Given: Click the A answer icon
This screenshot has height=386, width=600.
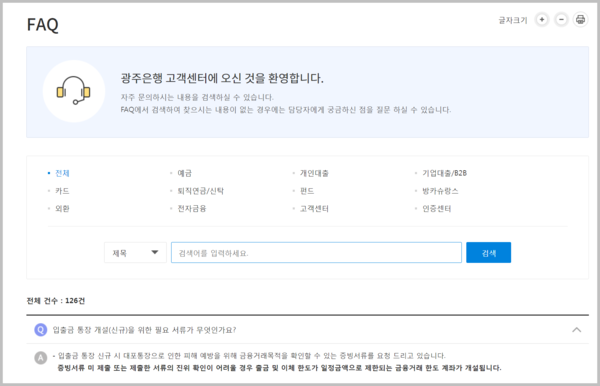Looking at the screenshot, I should point(41,357).
